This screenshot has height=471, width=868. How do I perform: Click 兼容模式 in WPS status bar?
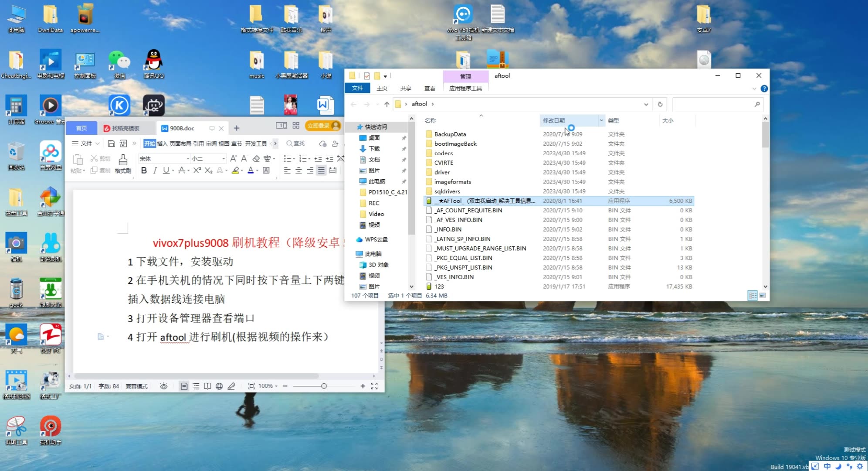pos(136,386)
